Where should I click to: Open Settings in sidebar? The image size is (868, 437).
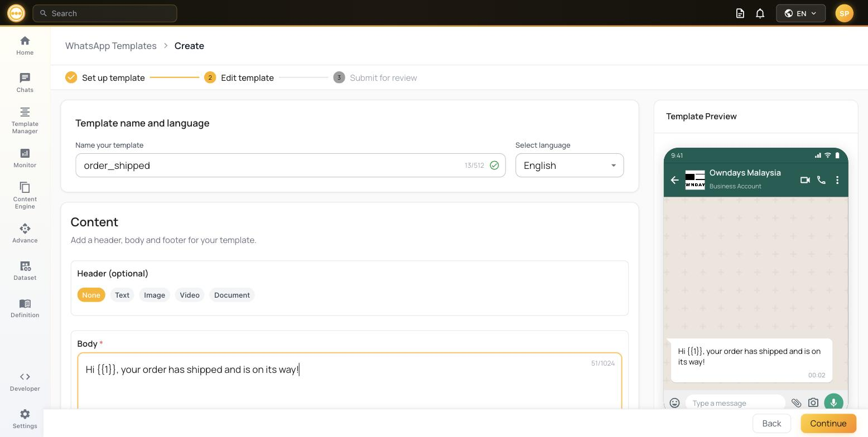click(25, 419)
